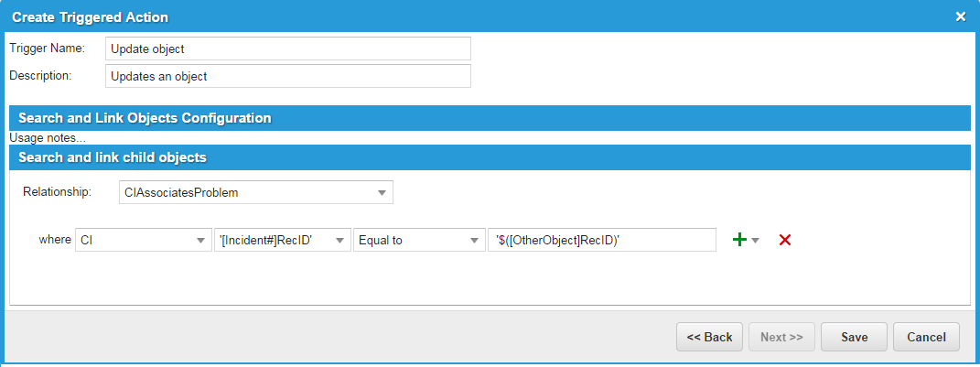Screen dimensions: 980x367
Task: Expand the CI object dropdown
Action: (x=143, y=240)
